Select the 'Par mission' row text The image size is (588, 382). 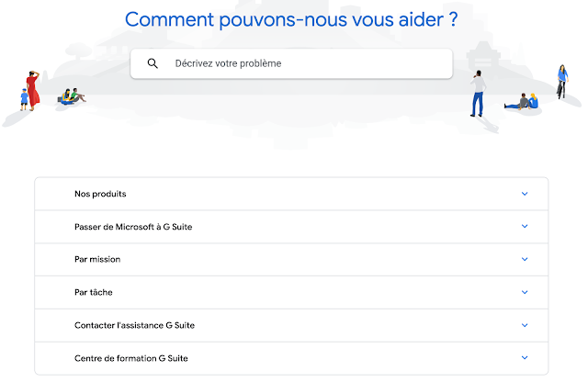(x=97, y=260)
